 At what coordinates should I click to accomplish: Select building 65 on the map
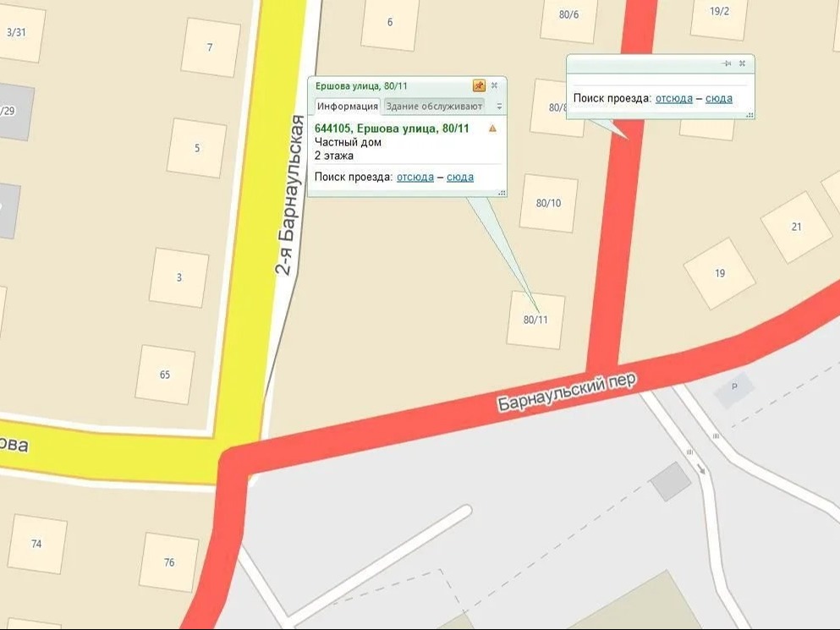[165, 375]
